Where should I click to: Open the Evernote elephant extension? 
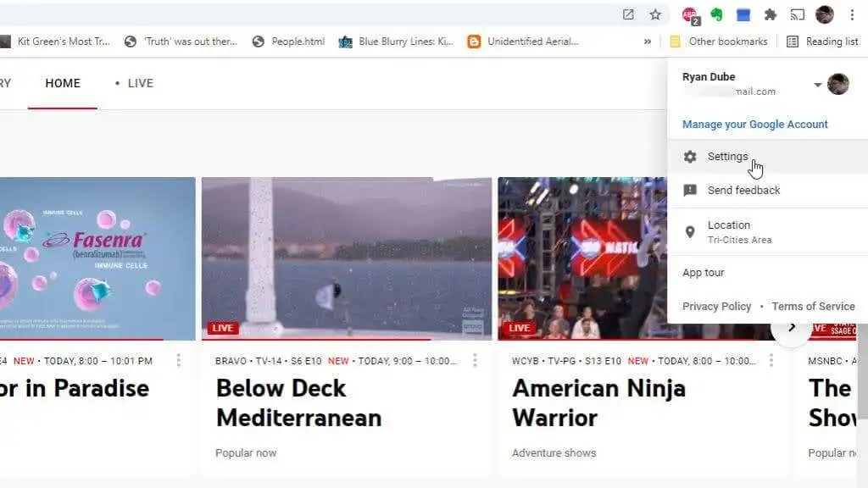(717, 14)
